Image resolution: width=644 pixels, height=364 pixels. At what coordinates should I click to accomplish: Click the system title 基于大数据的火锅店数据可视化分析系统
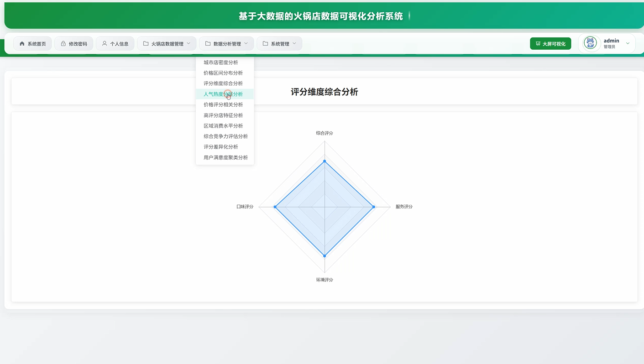[321, 16]
